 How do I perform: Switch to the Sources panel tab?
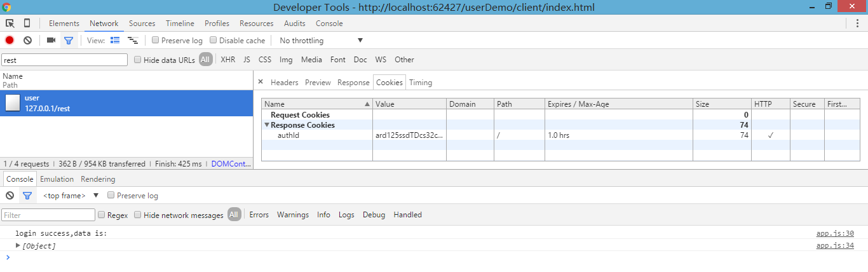(x=142, y=24)
